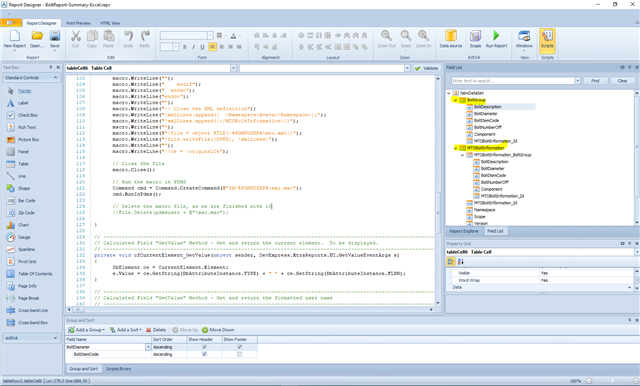Expand the AVEVA toolbox section
This screenshot has height=386, width=640.
(56, 338)
